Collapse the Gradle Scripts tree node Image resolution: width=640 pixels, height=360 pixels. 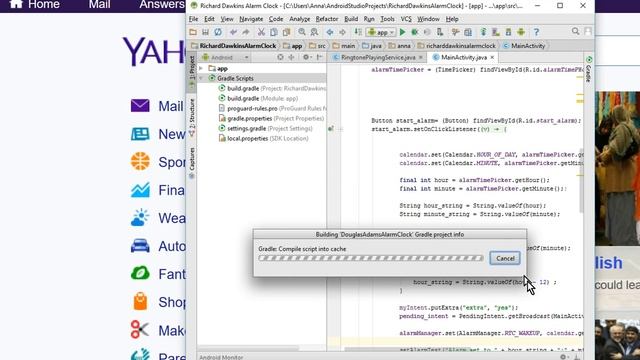(201, 78)
